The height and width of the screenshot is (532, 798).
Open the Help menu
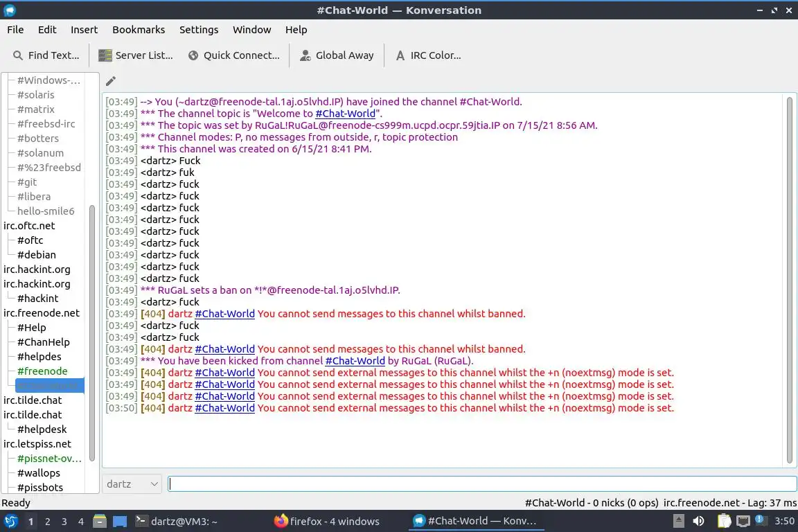tap(296, 30)
